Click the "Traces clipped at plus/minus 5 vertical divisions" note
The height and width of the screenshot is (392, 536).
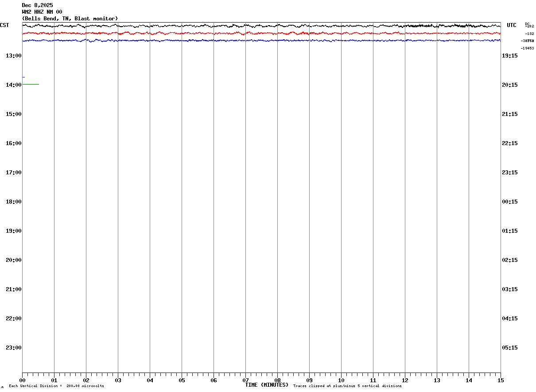pyautogui.click(x=347, y=386)
